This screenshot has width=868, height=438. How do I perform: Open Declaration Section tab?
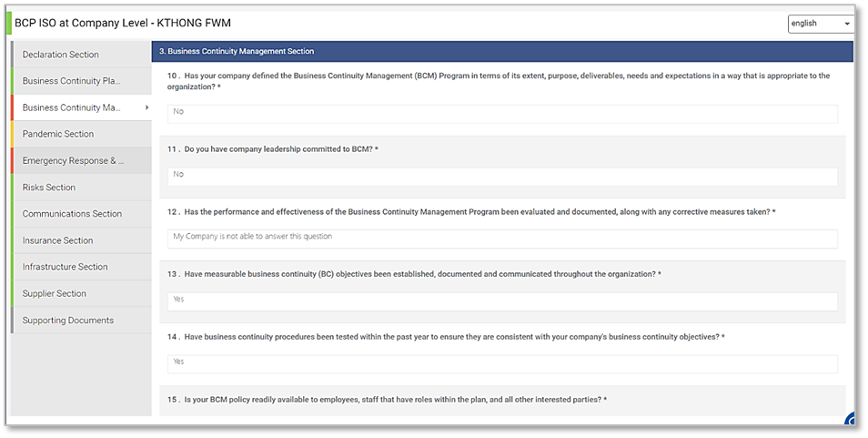click(x=81, y=55)
